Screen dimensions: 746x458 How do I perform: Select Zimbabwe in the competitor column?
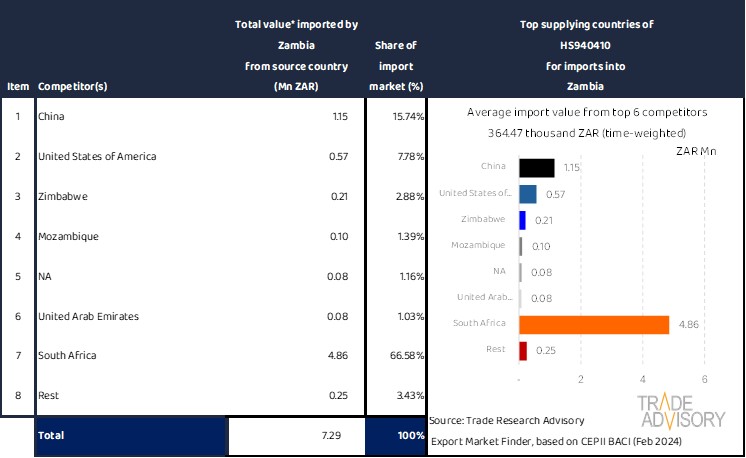(61, 197)
